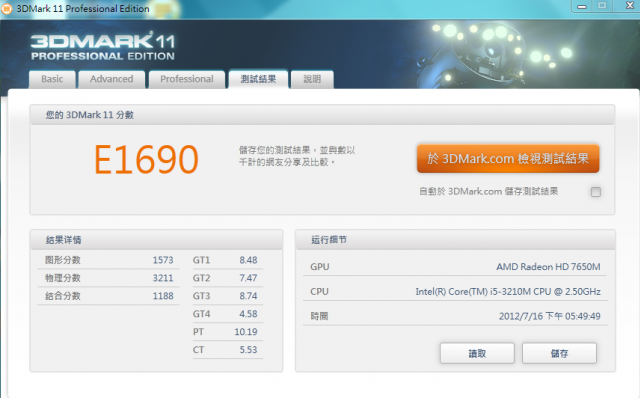Click the CT value 5.53
The width and height of the screenshot is (640, 398).
[248, 350]
